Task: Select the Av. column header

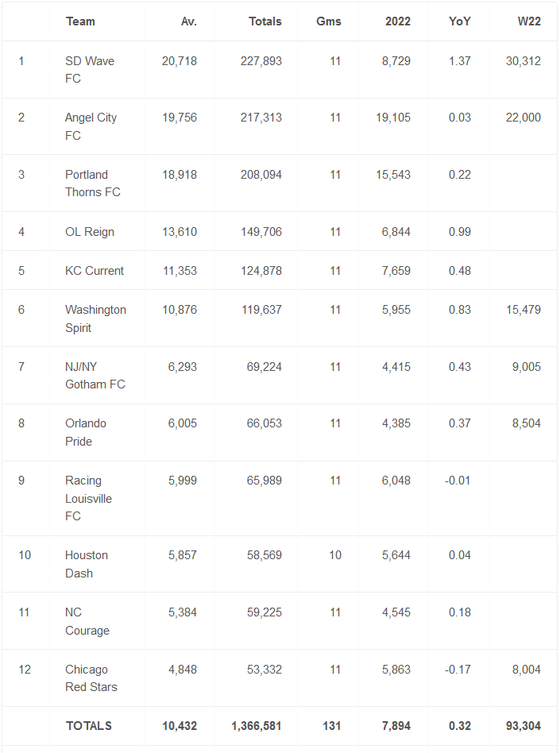Action: pyautogui.click(x=189, y=21)
